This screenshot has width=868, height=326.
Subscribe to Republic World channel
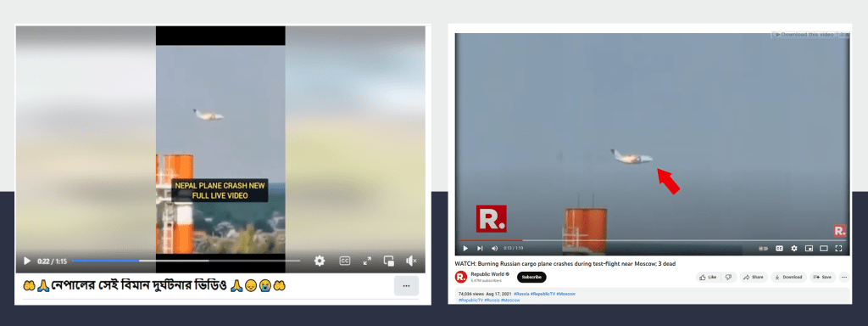point(531,278)
